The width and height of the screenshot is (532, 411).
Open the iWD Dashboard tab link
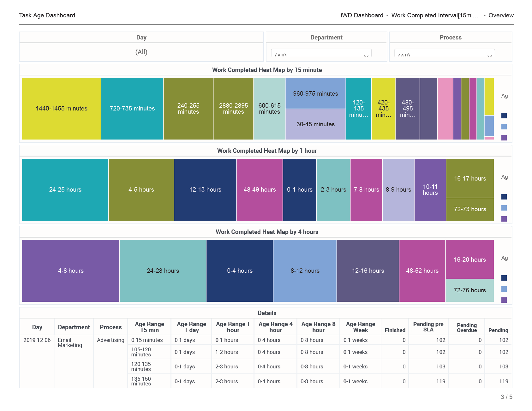[x=362, y=15]
